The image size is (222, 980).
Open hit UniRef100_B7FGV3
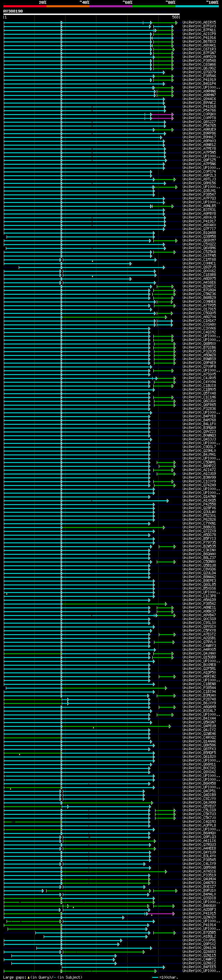[x=199, y=26]
